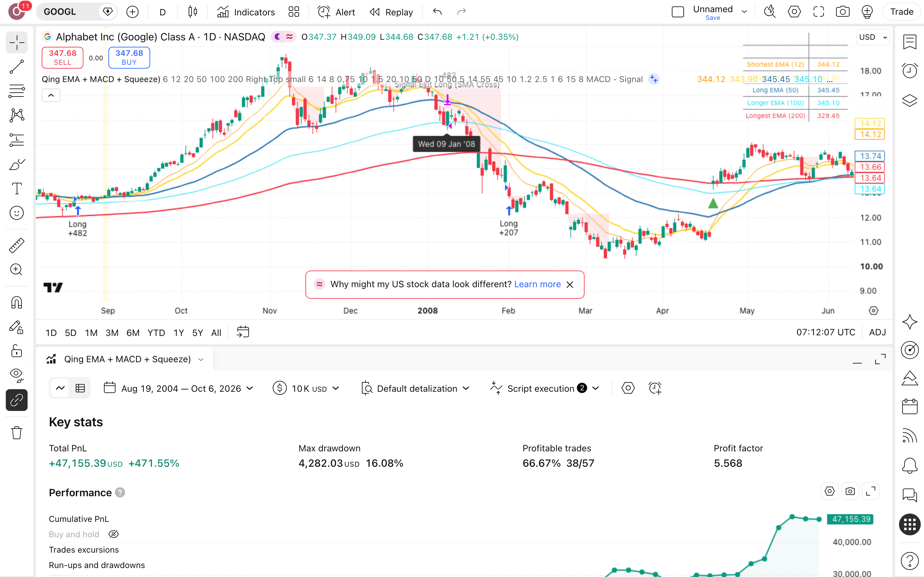Take a chart snapshot with camera icon

click(842, 12)
